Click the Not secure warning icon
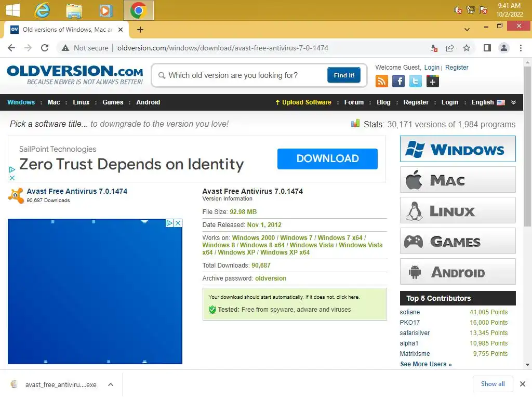Screen dimensions: 532x399 pos(65,48)
